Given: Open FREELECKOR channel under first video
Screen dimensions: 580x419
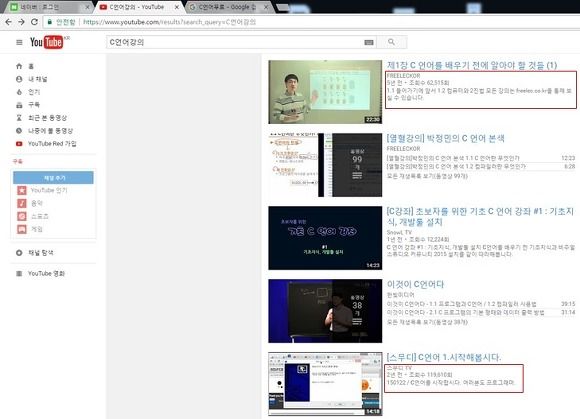Looking at the screenshot, I should 403,76.
